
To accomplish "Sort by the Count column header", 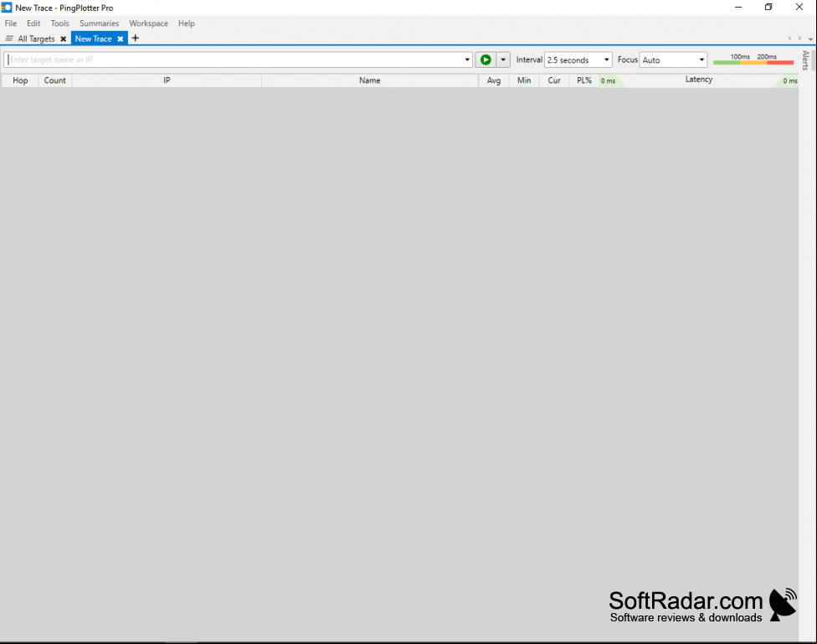I will [54, 80].
